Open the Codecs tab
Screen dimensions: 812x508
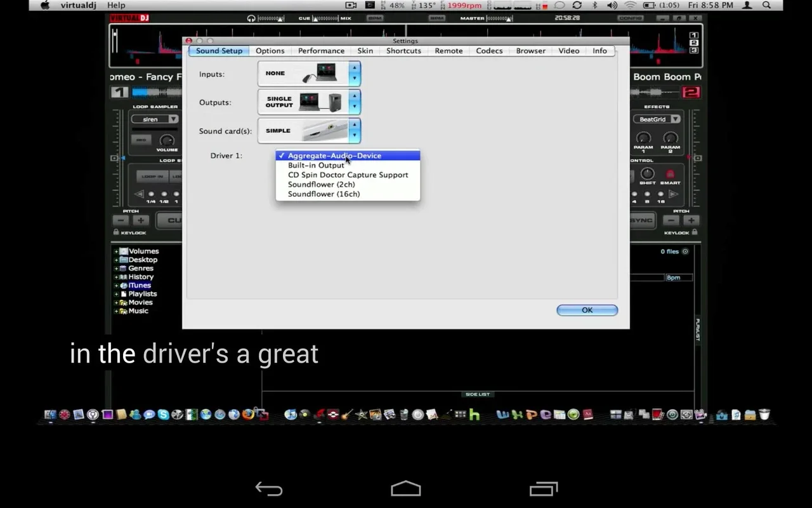[489, 51]
